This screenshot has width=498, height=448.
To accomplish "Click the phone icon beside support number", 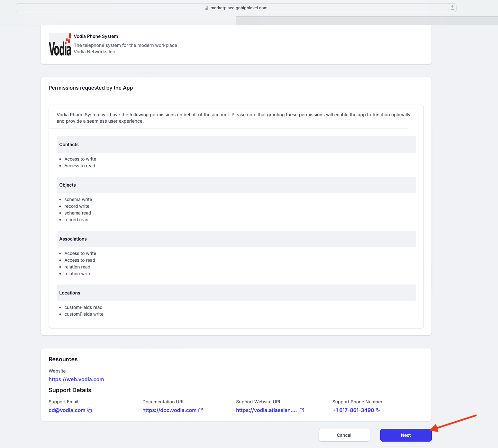I will pos(378,410).
